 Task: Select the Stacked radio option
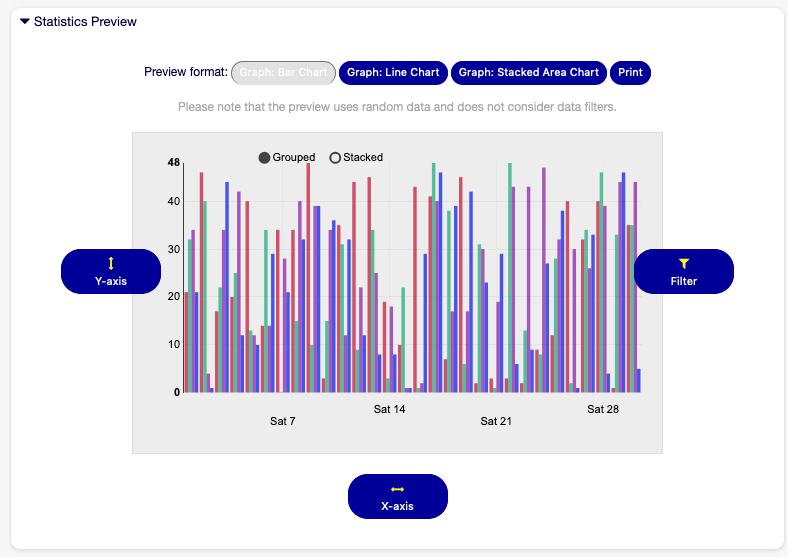click(335, 158)
